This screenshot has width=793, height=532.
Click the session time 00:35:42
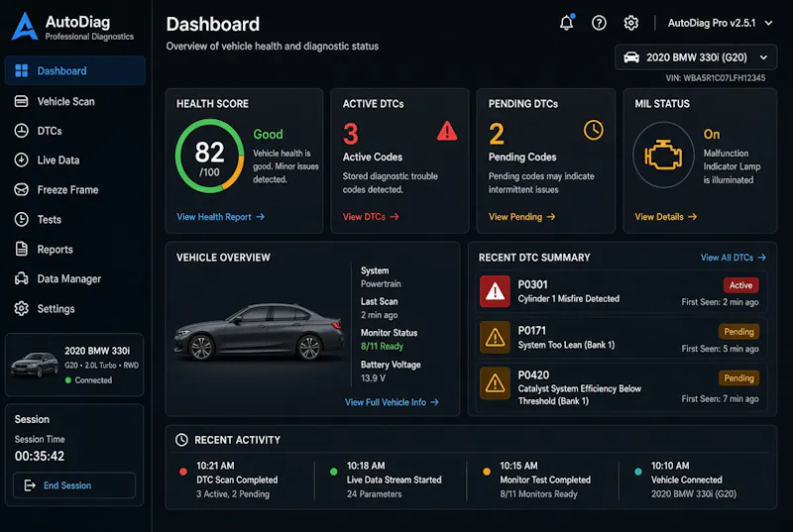40,457
